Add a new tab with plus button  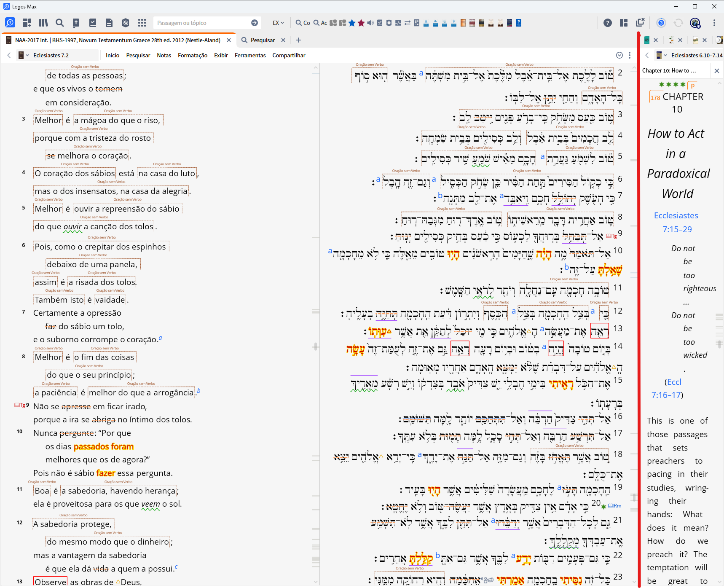[x=298, y=40]
